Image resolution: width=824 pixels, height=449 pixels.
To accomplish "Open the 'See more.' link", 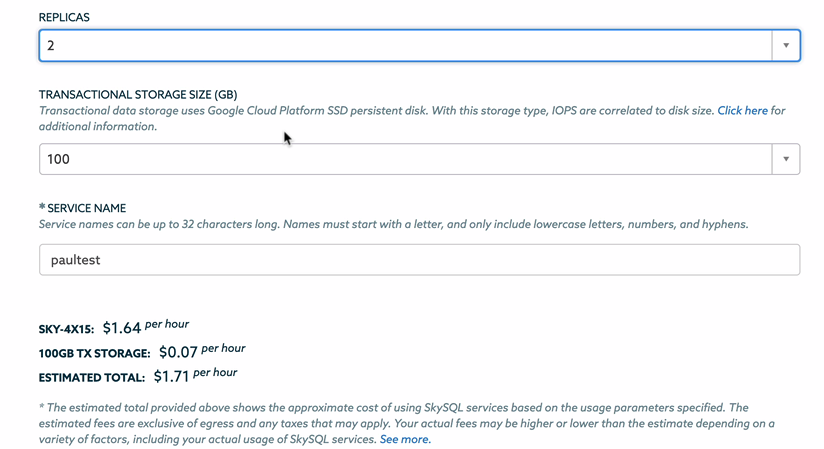I will pyautogui.click(x=405, y=439).
